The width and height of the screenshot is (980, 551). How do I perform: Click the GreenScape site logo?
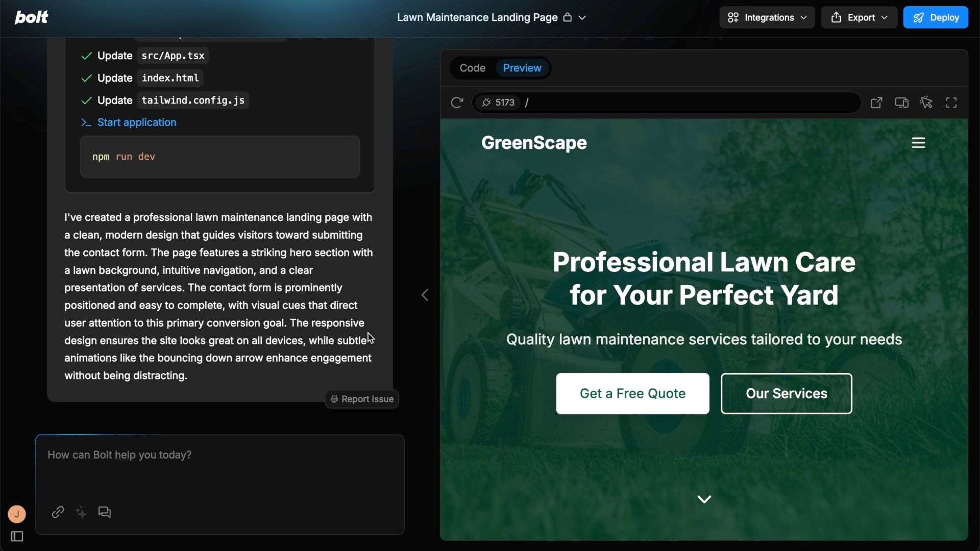pyautogui.click(x=534, y=143)
